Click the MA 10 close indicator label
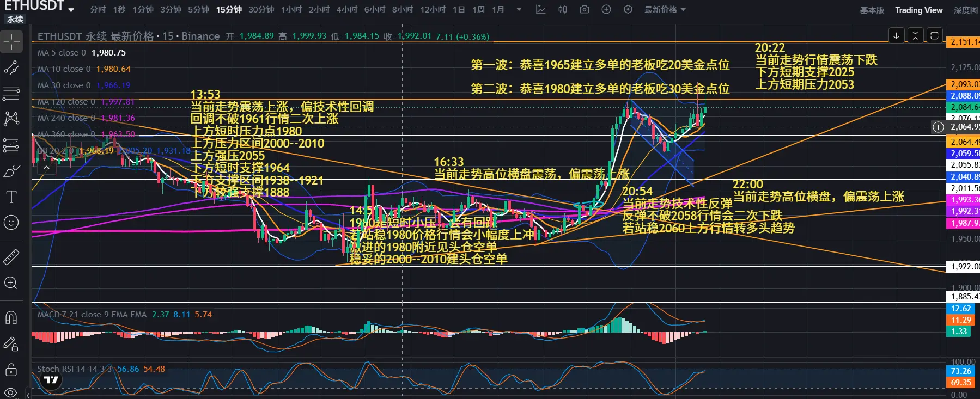The width and height of the screenshot is (980, 399). click(64, 69)
